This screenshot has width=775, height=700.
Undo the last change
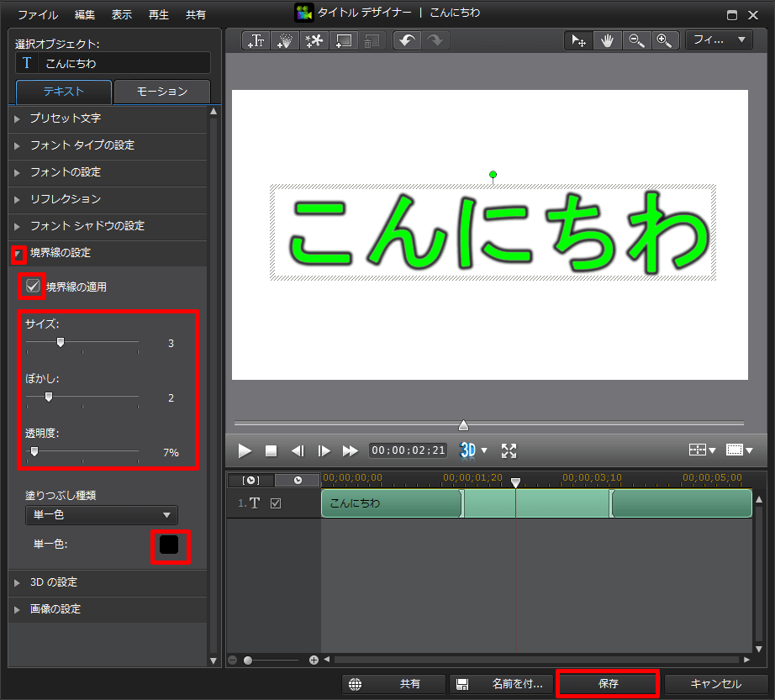pos(408,39)
